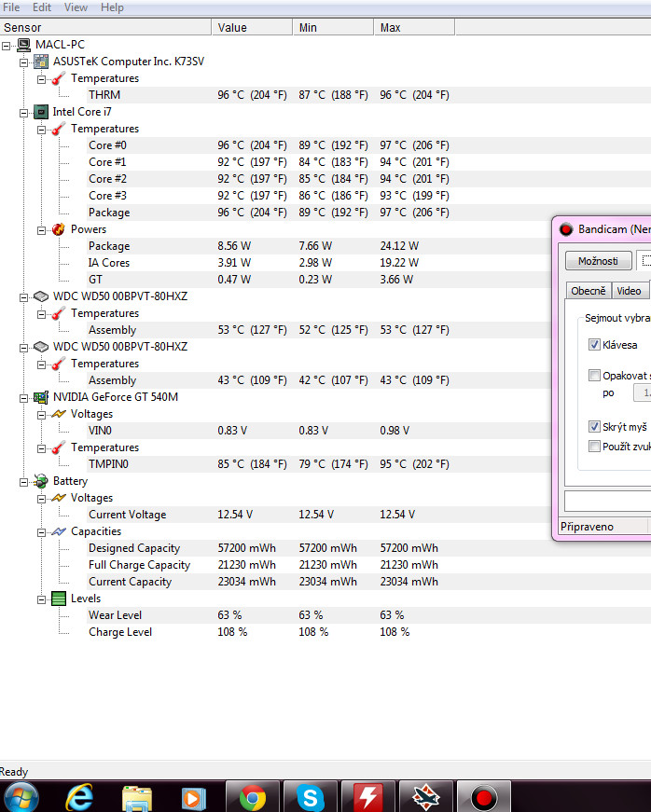
Task: Uncheck the Klávesa checkbox
Action: (595, 345)
